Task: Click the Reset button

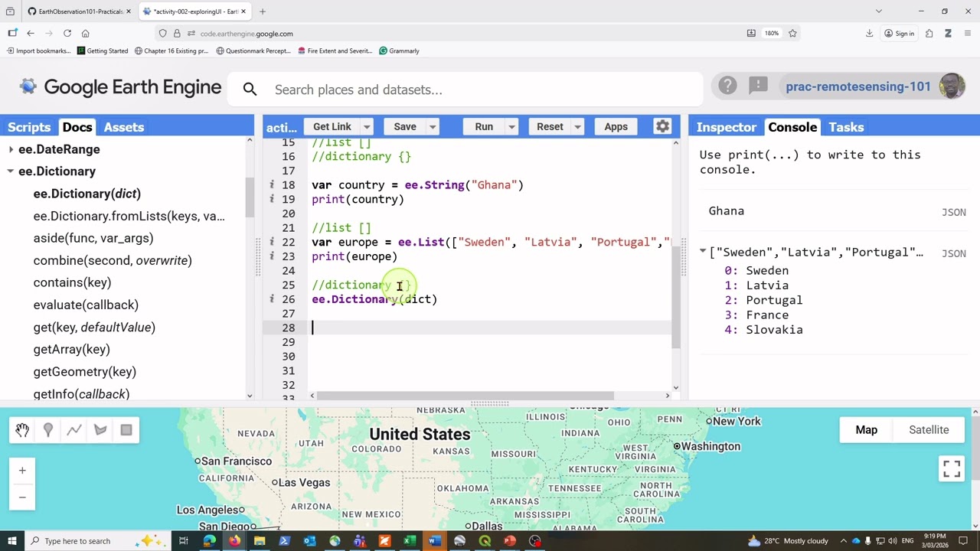Action: click(x=550, y=127)
